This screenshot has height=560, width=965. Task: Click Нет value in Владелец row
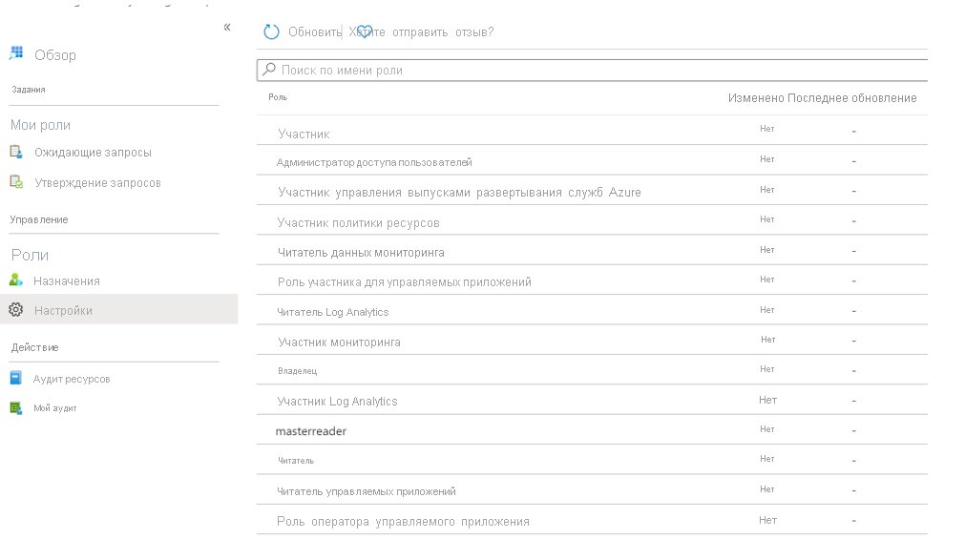[766, 368]
